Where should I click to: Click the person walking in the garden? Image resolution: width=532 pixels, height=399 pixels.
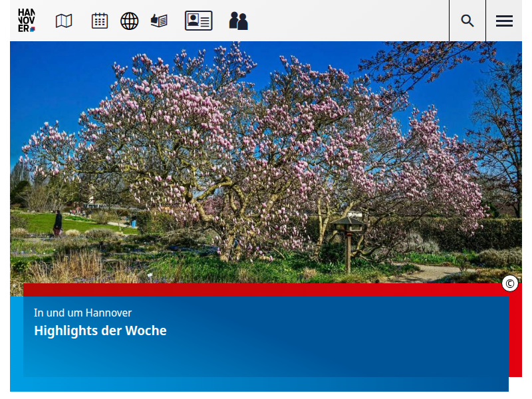pyautogui.click(x=58, y=221)
